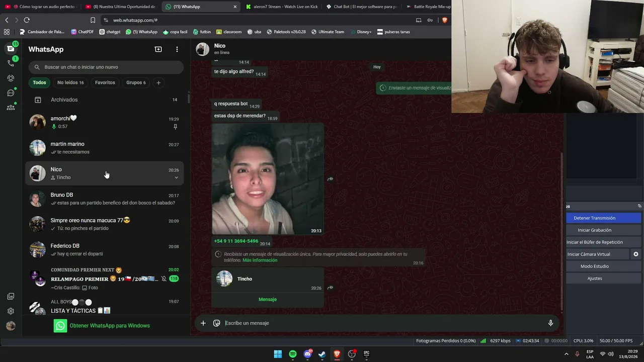The image size is (644, 362).
Task: Open Disney+ bookmark
Action: click(361, 32)
